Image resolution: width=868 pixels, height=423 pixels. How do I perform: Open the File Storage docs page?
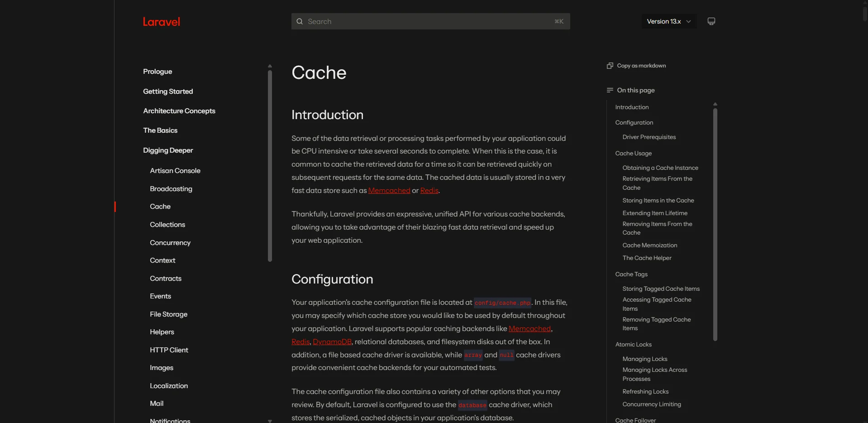point(168,314)
